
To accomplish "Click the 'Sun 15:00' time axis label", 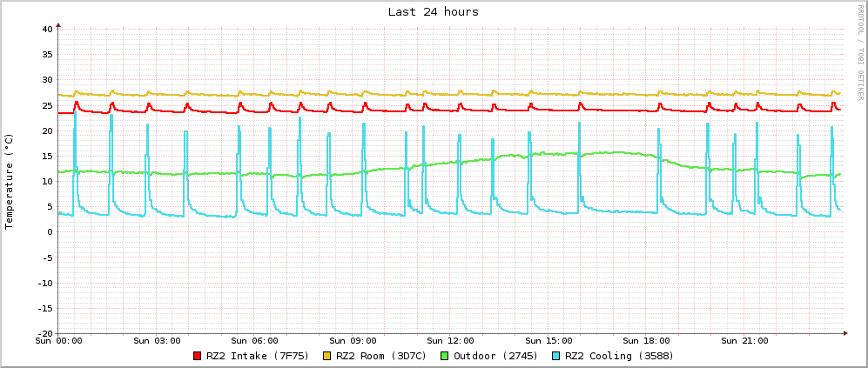I will coord(549,341).
